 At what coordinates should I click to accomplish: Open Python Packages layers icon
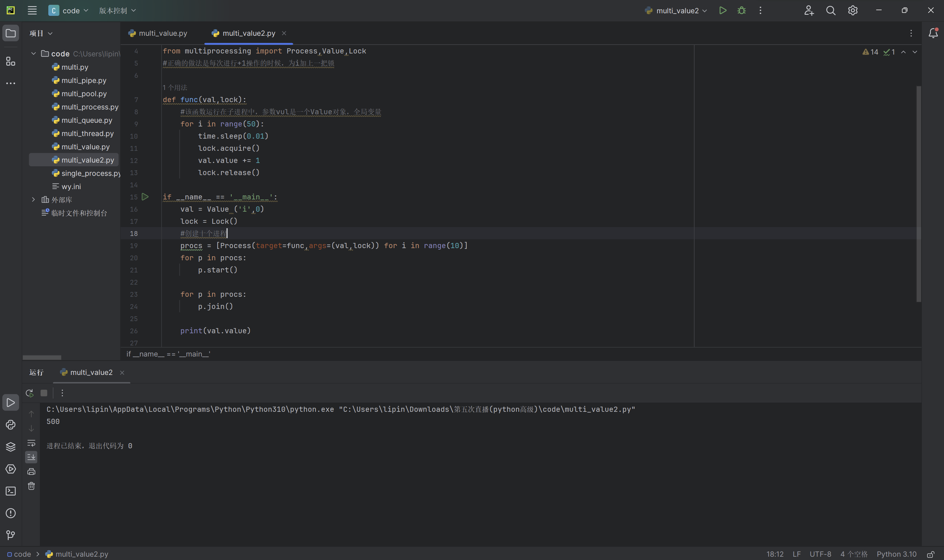click(x=11, y=447)
